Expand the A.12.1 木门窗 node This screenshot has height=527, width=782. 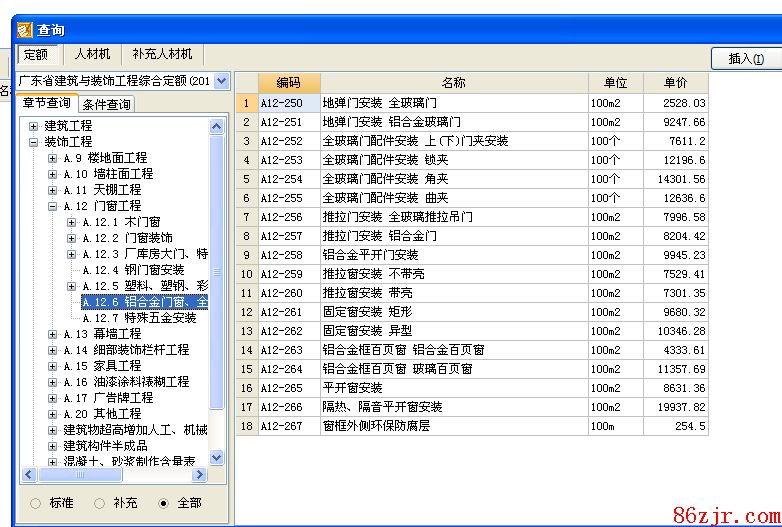(x=72, y=222)
